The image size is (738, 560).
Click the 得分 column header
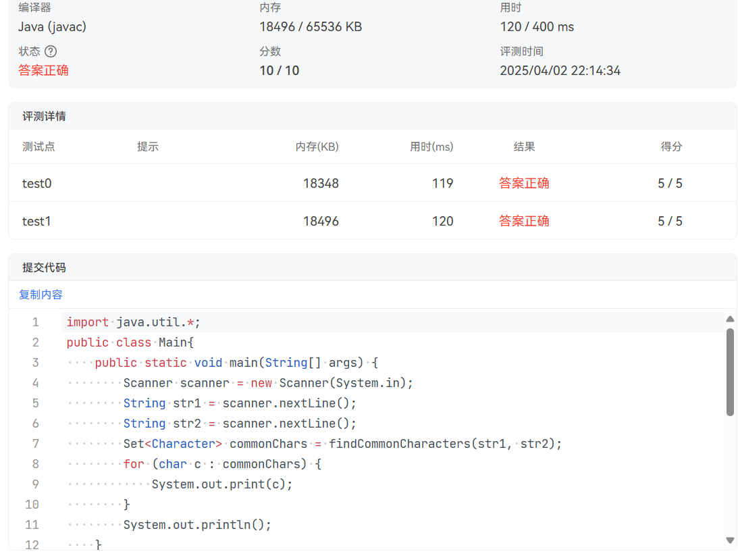click(x=672, y=147)
